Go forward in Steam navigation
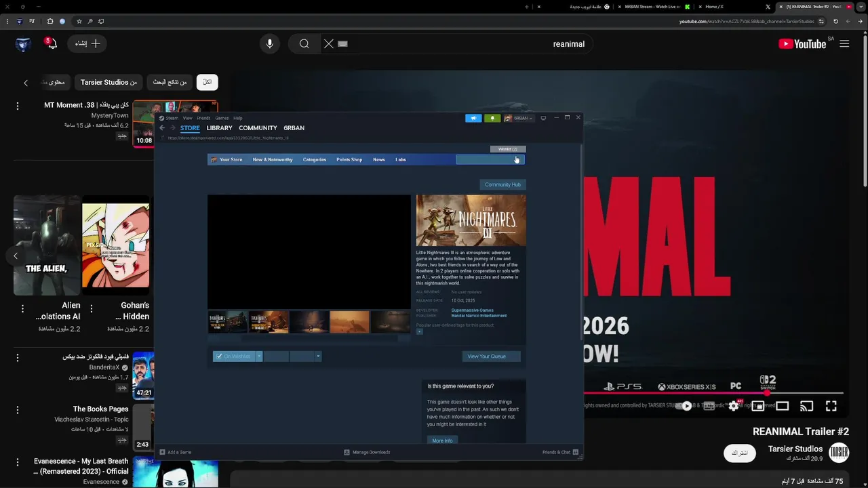 [x=173, y=128]
